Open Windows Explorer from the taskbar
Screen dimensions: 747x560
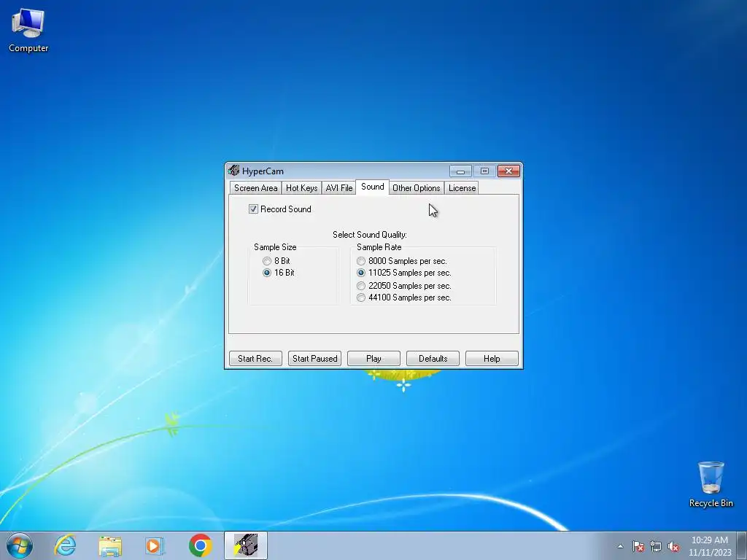coord(110,545)
